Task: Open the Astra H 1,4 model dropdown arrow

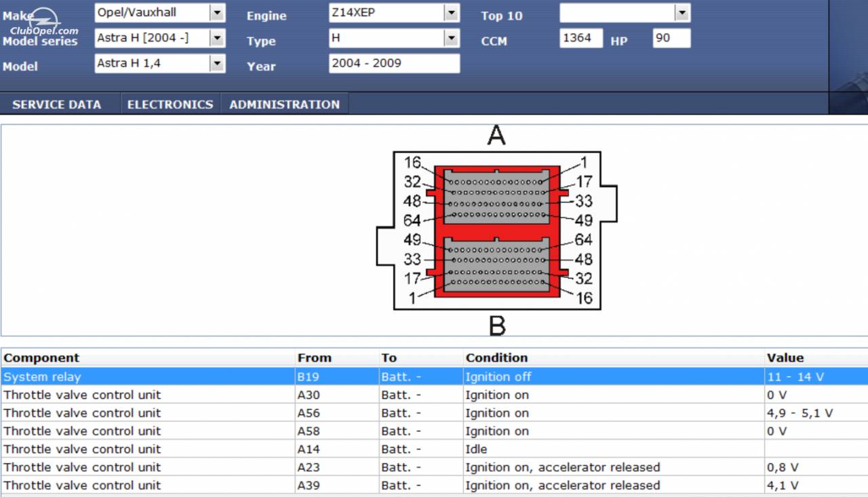Action: [x=217, y=64]
